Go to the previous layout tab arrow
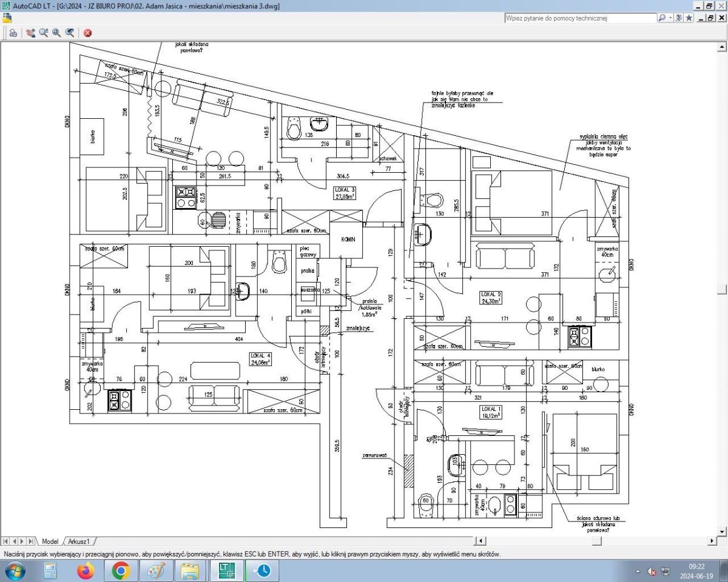Image resolution: width=728 pixels, height=582 pixels. point(14,541)
